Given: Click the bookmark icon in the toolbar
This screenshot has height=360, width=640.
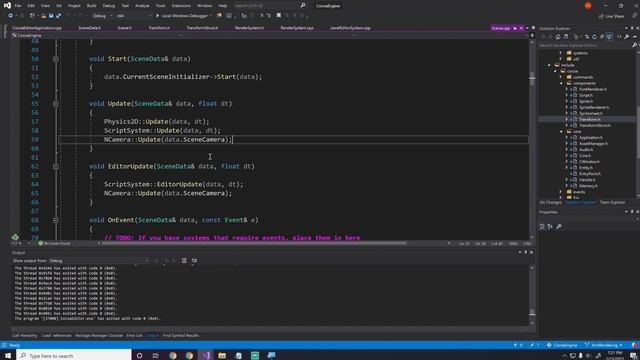Looking at the screenshot, I should point(279,16).
